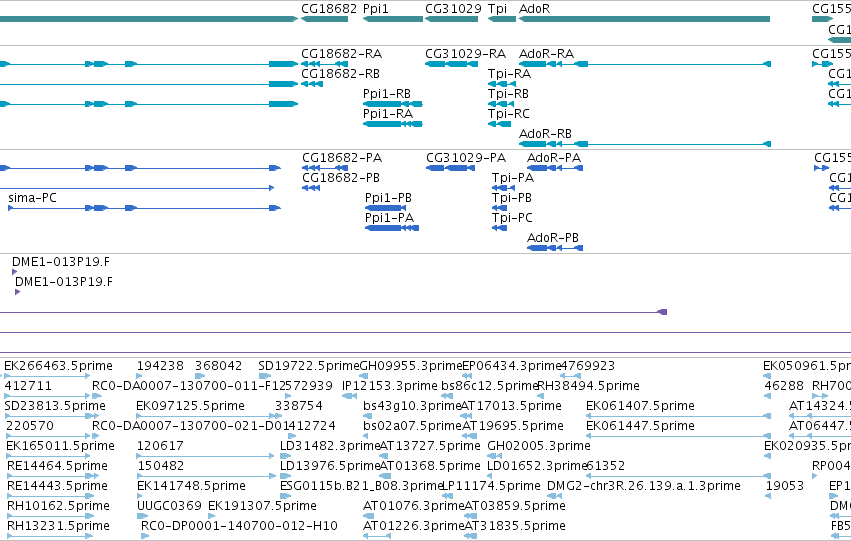The width and height of the screenshot is (851, 541).
Task: Click the CG31029 gene label
Action: pos(453,9)
